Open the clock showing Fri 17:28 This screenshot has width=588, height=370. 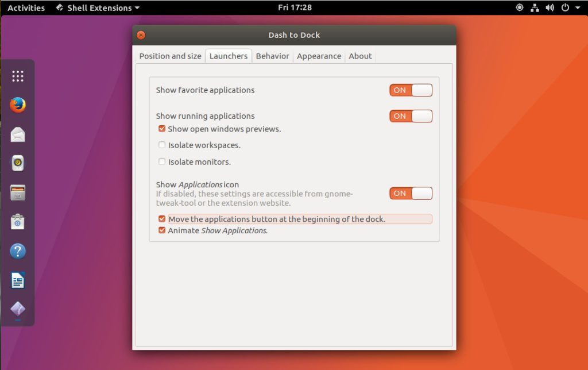click(x=294, y=8)
